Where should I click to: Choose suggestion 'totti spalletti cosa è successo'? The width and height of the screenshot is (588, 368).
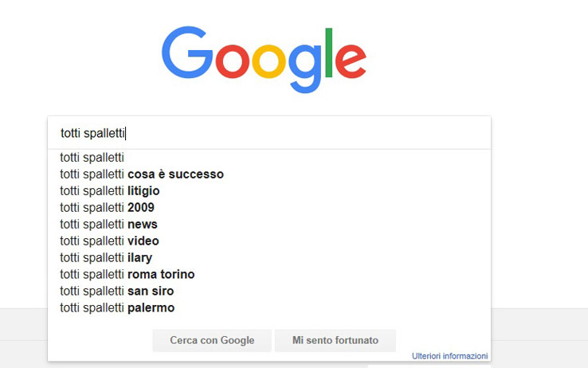click(269, 174)
